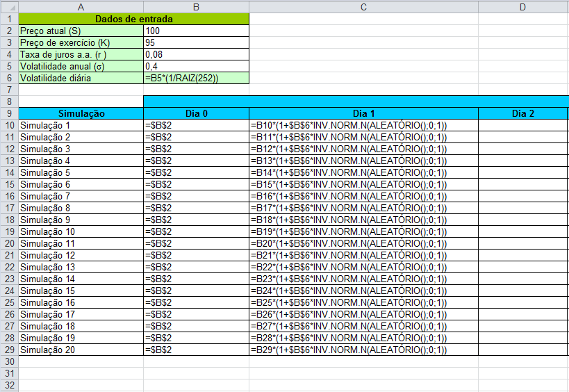This screenshot has width=569, height=392.
Task: Select row 9 header
Action: tap(9, 113)
